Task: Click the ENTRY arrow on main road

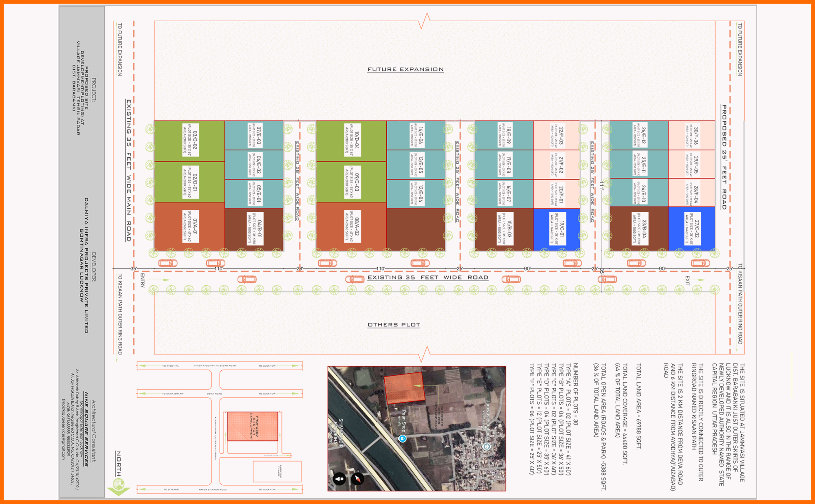Action: pos(163,280)
